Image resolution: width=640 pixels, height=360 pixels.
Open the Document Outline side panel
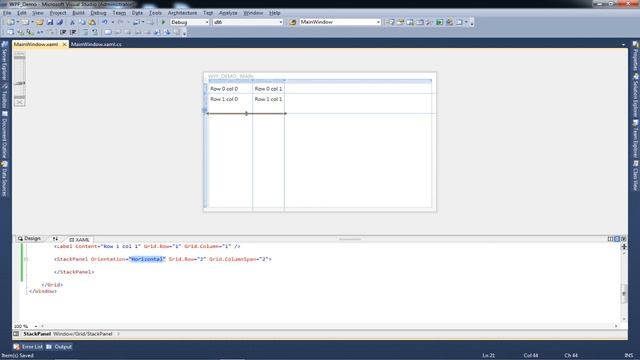tap(4, 134)
